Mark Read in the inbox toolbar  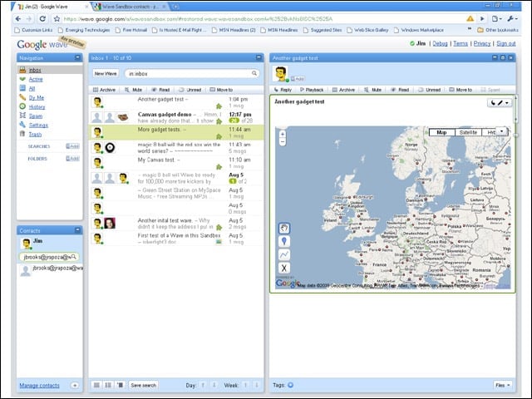click(x=160, y=90)
